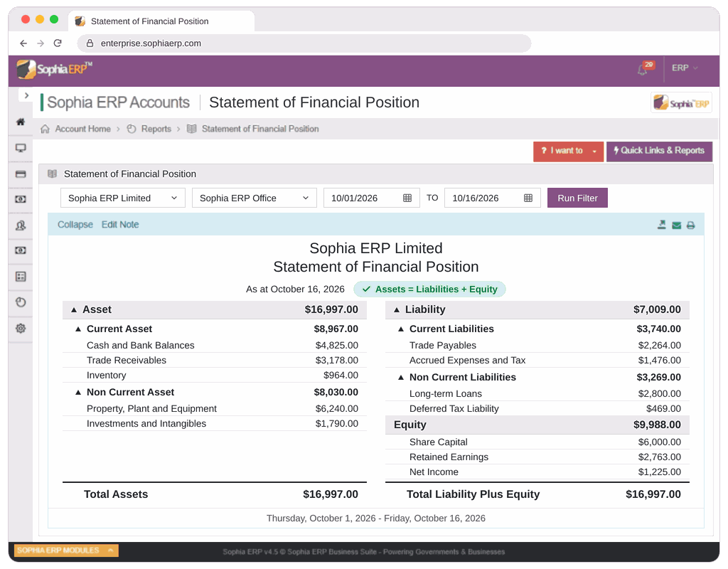Open the notifications bell icon
Screen dimensions: 728x569
pos(643,70)
